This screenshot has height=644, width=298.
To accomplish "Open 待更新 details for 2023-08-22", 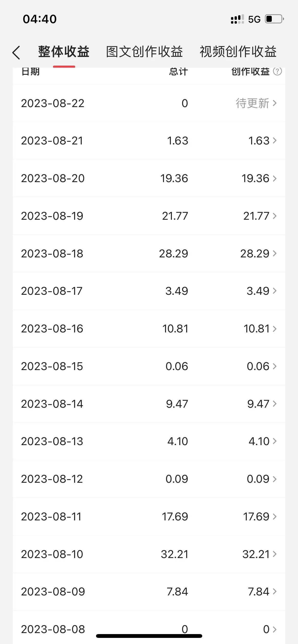I will pyautogui.click(x=256, y=103).
